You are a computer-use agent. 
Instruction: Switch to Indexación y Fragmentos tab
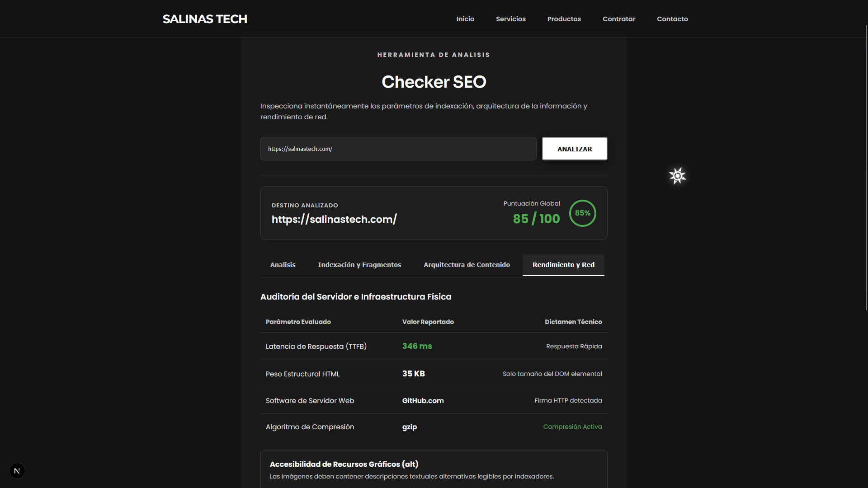tap(359, 265)
